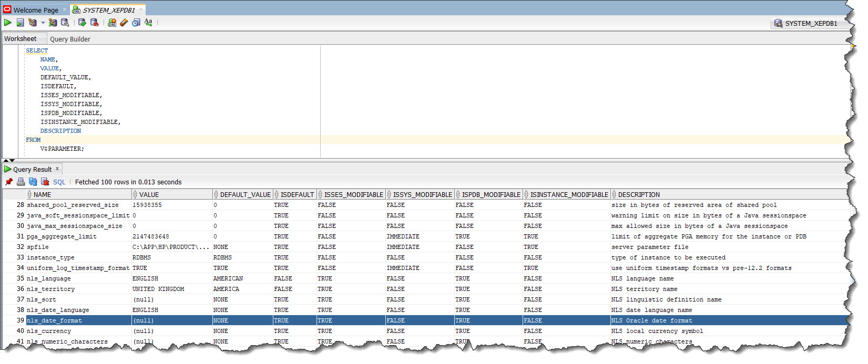Close the SYSTEM_XEPDB1 tab
Screen dimensions: 868x364
coord(141,9)
